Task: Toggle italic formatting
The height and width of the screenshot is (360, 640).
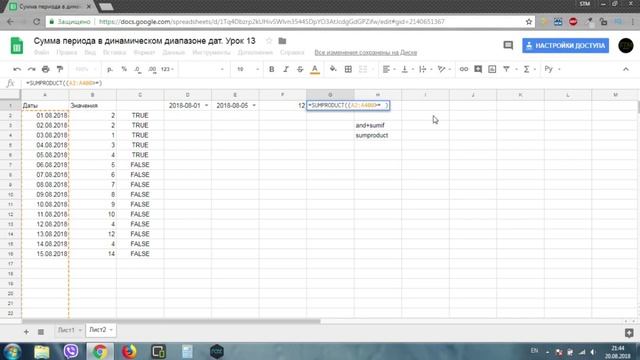Action: [286, 69]
